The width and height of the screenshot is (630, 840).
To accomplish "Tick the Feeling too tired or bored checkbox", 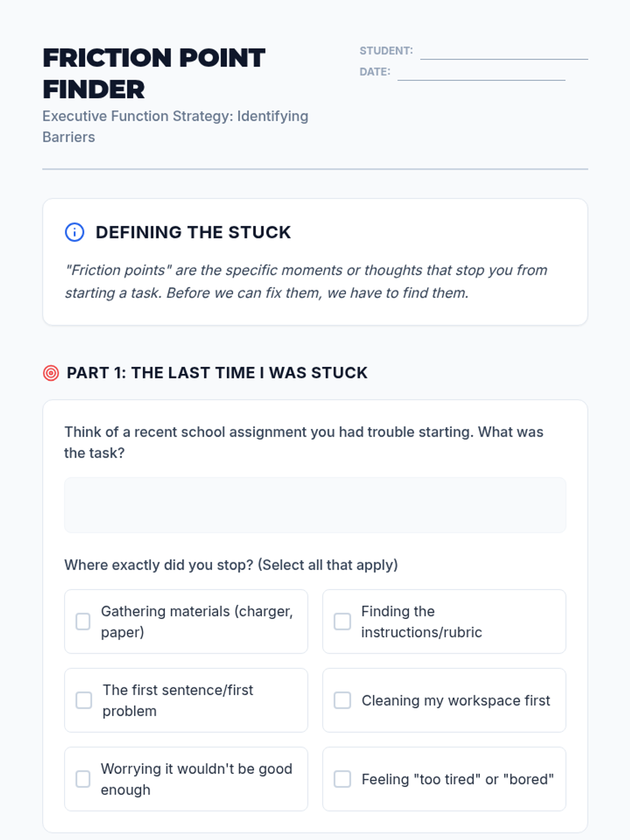I will (342, 779).
